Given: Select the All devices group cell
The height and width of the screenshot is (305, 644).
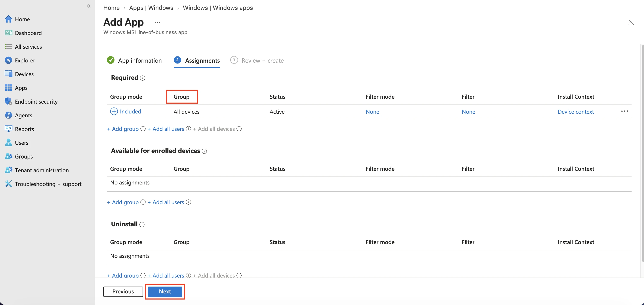Looking at the screenshot, I should 187,112.
